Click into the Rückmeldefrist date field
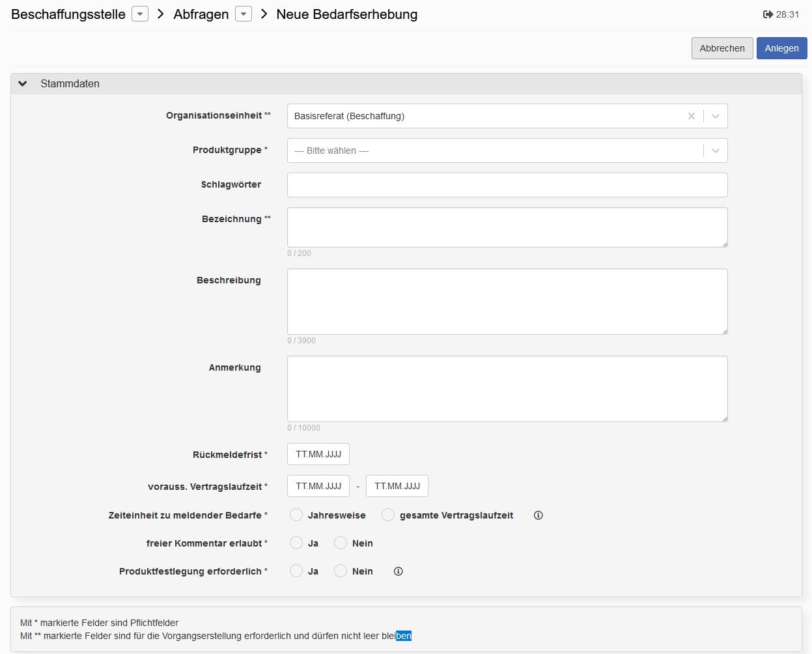This screenshot has width=812, height=654. (x=318, y=454)
